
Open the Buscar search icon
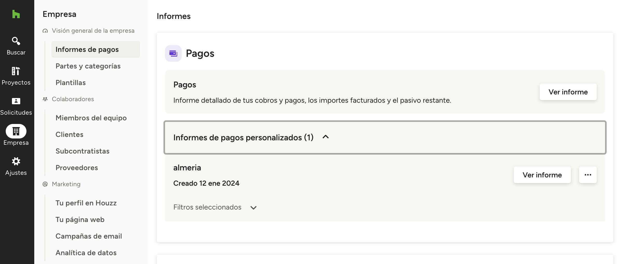tap(16, 41)
